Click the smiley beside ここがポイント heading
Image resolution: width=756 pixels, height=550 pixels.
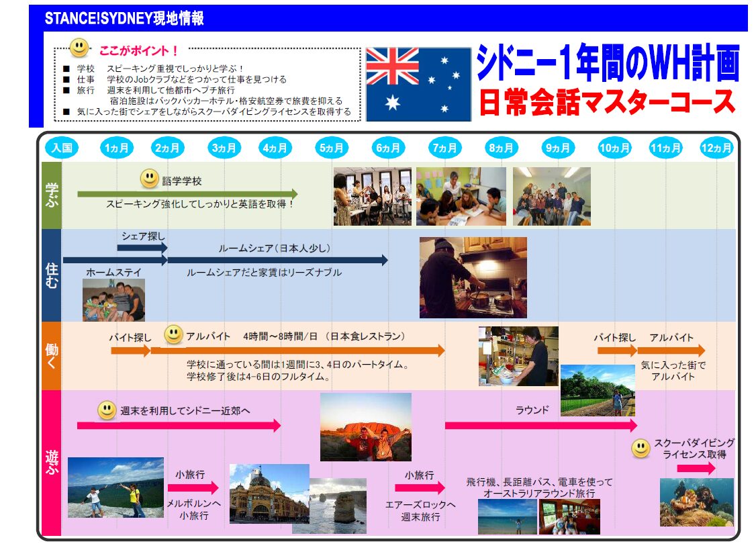(79, 48)
